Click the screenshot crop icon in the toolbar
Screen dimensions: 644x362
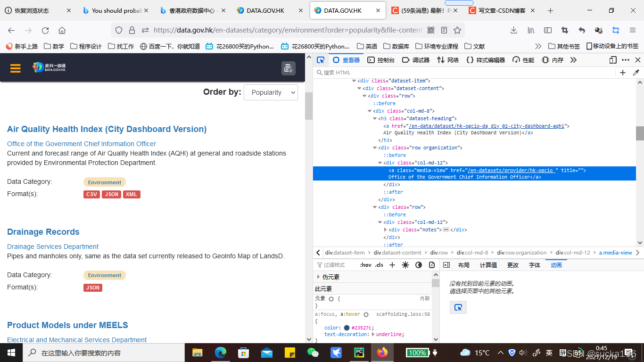point(565,30)
